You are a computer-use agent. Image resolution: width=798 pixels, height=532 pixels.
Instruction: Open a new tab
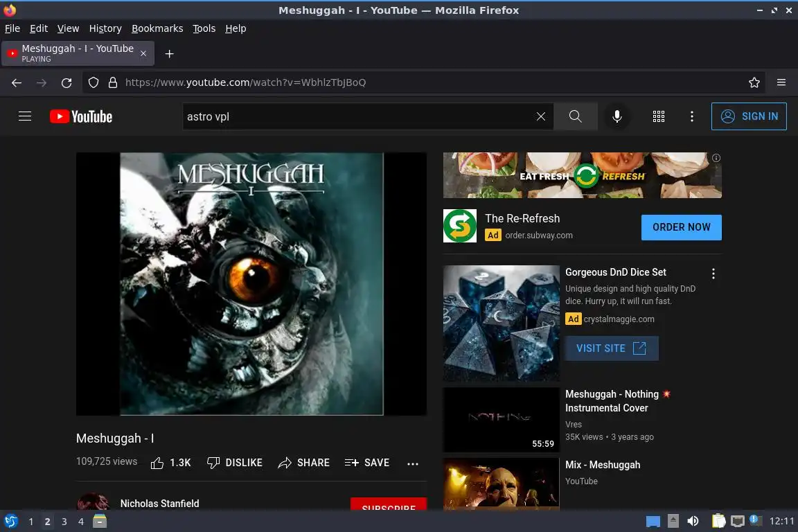tap(170, 54)
